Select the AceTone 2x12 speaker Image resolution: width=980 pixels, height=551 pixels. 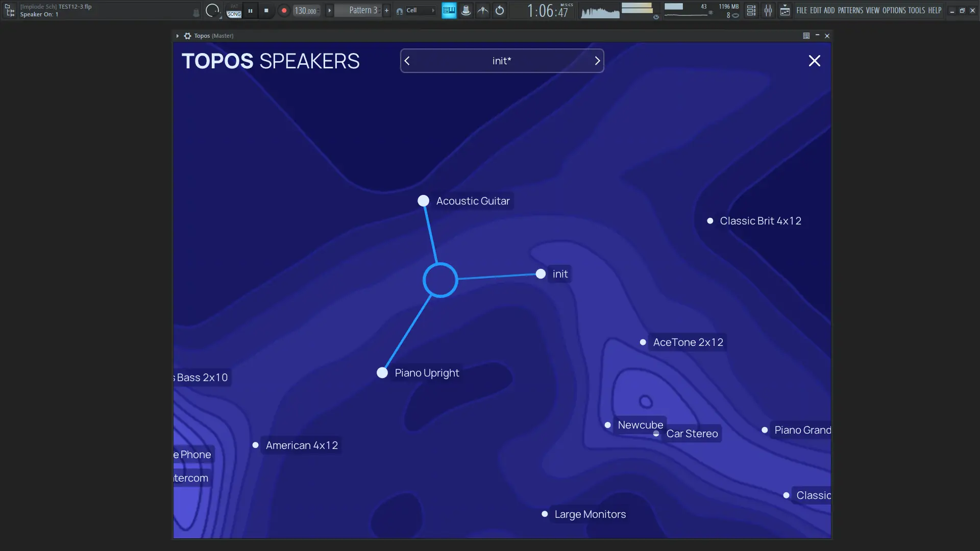point(688,342)
